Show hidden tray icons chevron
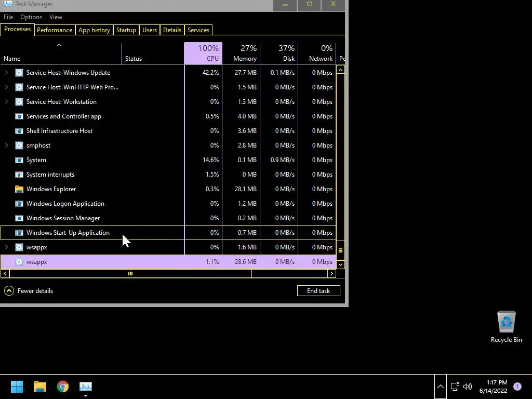Viewport: 532px width, 399px height. point(441,387)
